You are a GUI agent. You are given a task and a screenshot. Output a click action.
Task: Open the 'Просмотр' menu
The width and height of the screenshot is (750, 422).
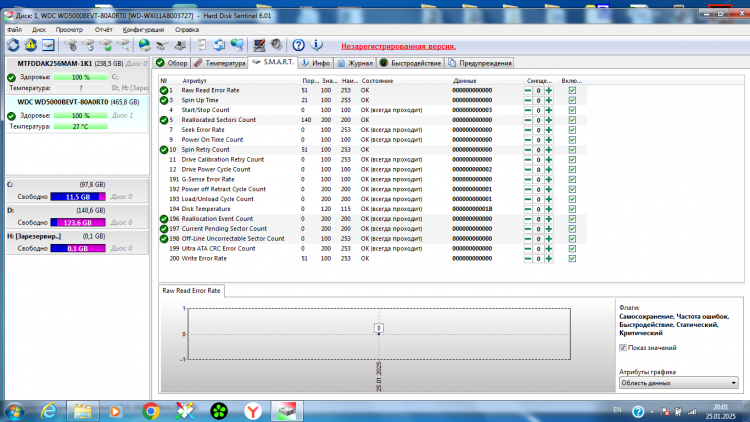point(69,30)
